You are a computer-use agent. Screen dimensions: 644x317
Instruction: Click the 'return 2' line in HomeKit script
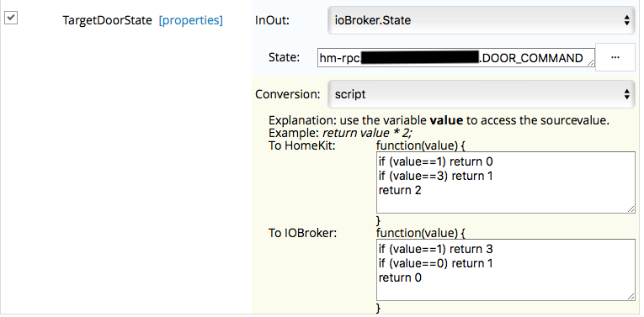point(400,190)
